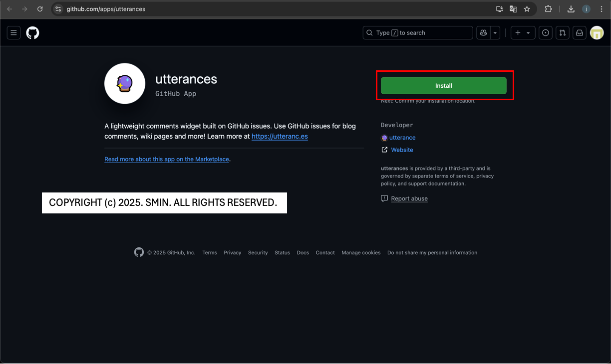Image resolution: width=611 pixels, height=364 pixels.
Task: Reload the page with refresh icon
Action: pos(40,9)
